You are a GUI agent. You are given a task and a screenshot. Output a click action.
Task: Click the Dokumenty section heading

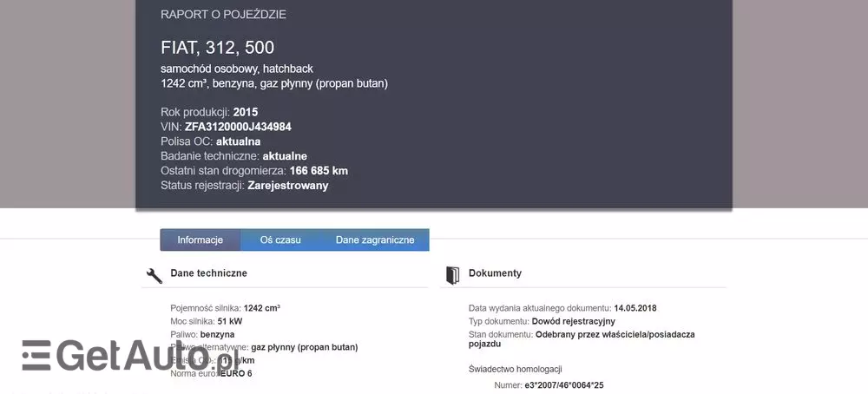point(495,273)
